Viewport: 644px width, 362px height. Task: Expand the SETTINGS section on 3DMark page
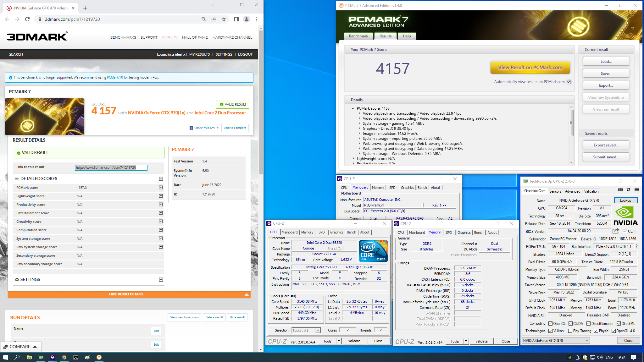click(x=161, y=279)
